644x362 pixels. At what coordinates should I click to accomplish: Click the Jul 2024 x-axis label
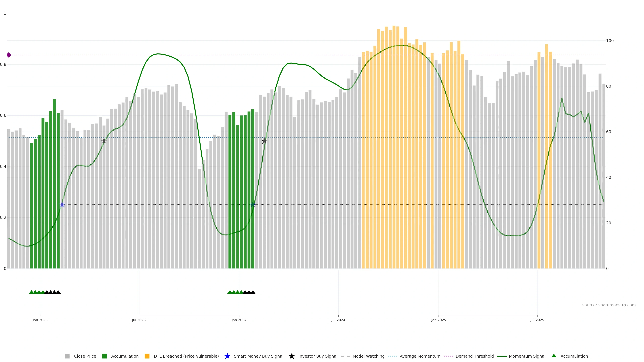[x=338, y=320]
